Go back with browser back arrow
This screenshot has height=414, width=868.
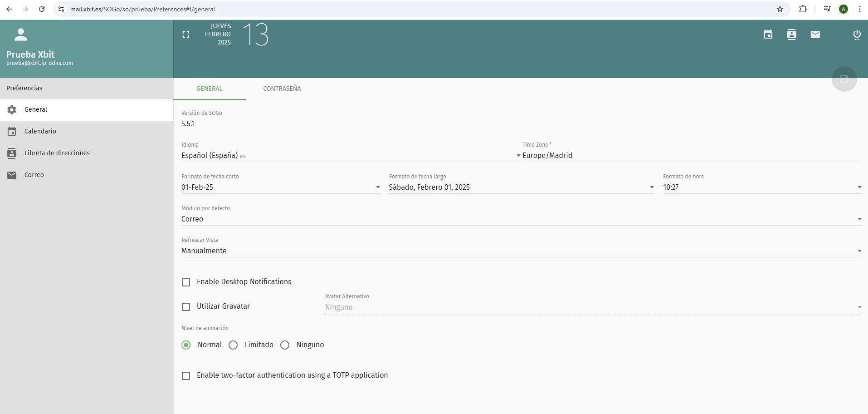9,9
